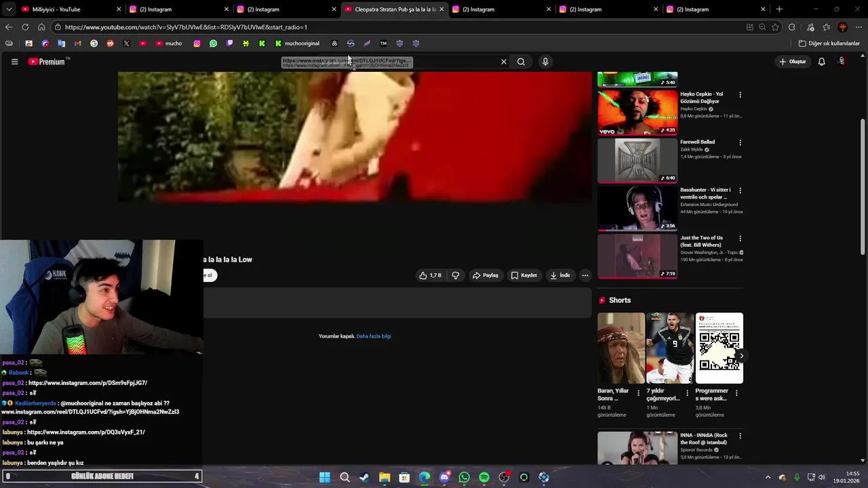868x488 pixels.
Task: Open a new browser tab
Action: tap(779, 9)
